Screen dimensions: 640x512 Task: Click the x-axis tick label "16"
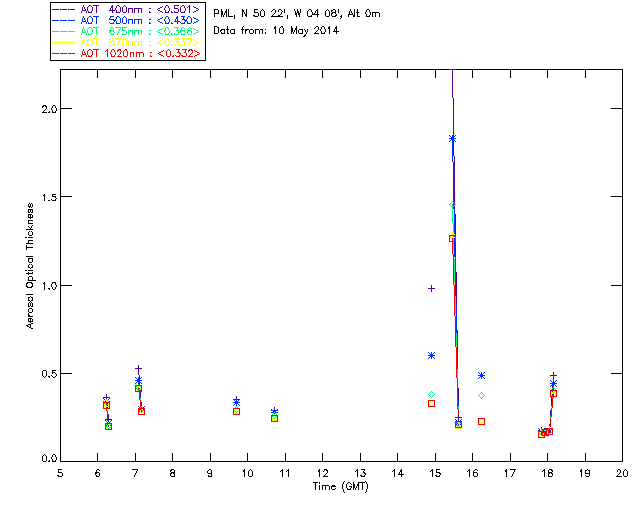472,473
